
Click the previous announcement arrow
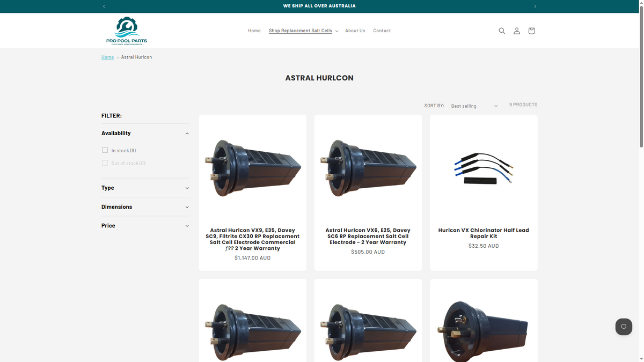pos(104,6)
